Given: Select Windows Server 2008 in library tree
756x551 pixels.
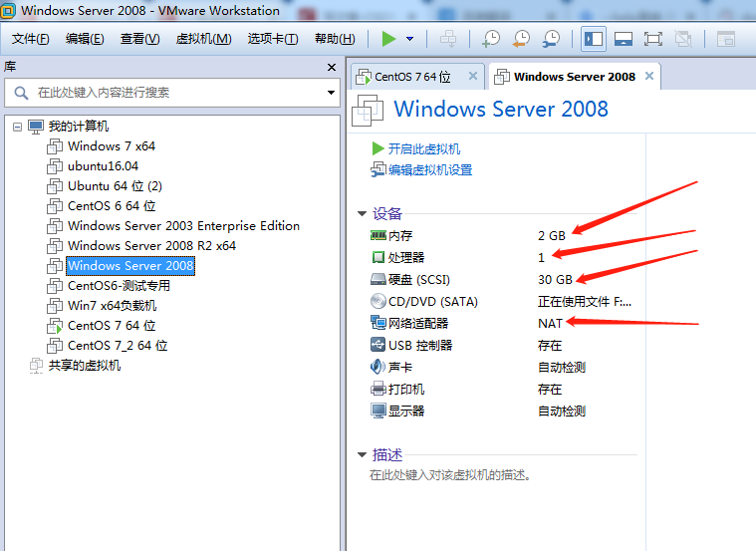Looking at the screenshot, I should 130,266.
